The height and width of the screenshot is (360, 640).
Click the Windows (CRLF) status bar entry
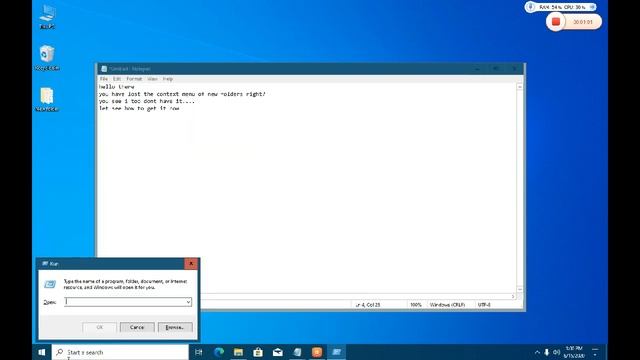click(447, 305)
